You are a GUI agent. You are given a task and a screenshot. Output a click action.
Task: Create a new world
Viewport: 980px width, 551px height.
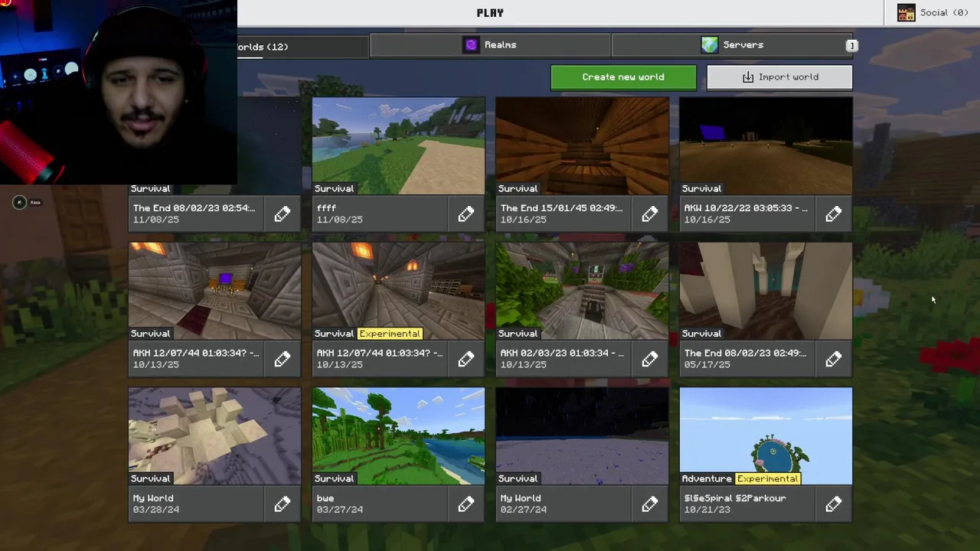tap(623, 77)
